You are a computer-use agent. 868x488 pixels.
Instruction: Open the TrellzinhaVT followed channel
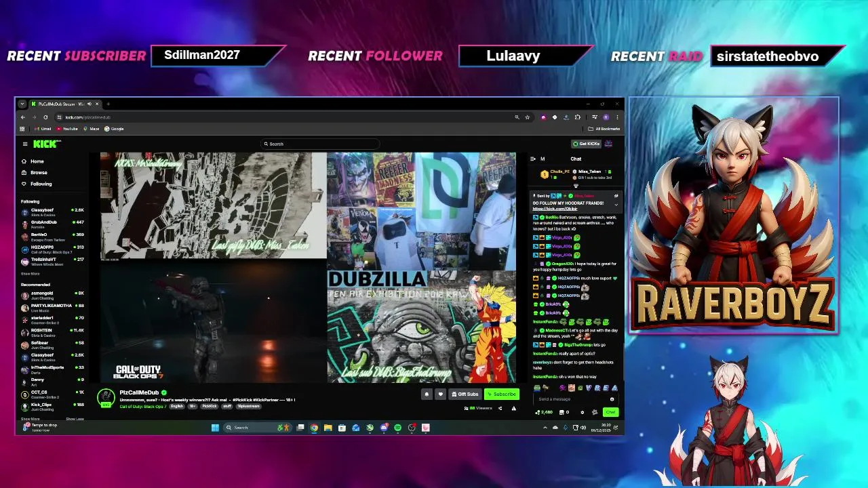click(52, 261)
